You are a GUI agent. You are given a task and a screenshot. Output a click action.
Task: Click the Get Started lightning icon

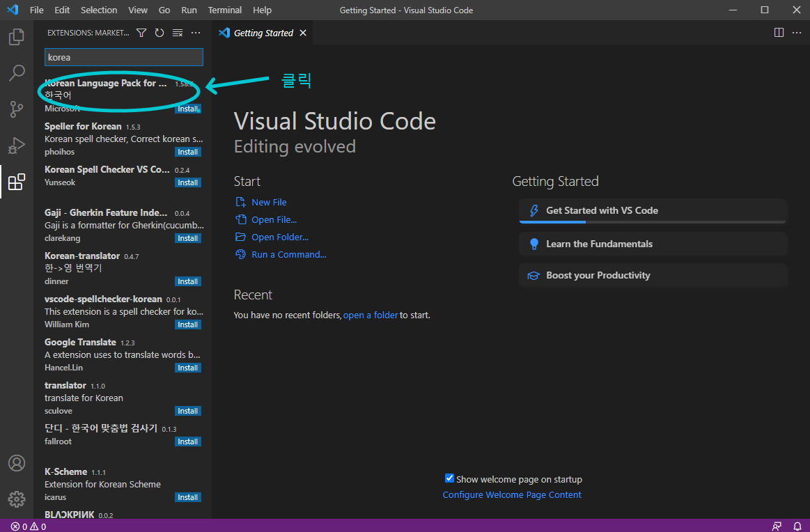coord(534,210)
